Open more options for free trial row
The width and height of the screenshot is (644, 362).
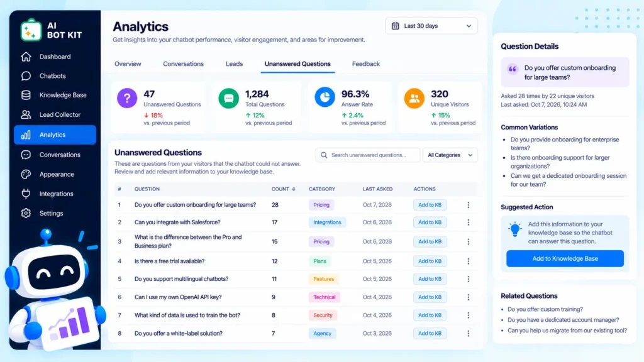(x=468, y=261)
